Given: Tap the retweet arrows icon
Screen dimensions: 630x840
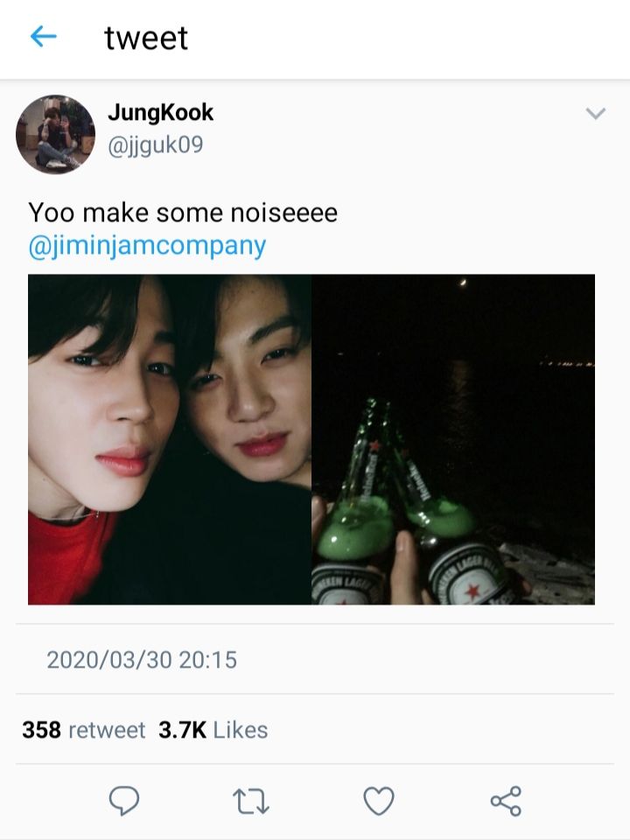Looking at the screenshot, I should [251, 801].
